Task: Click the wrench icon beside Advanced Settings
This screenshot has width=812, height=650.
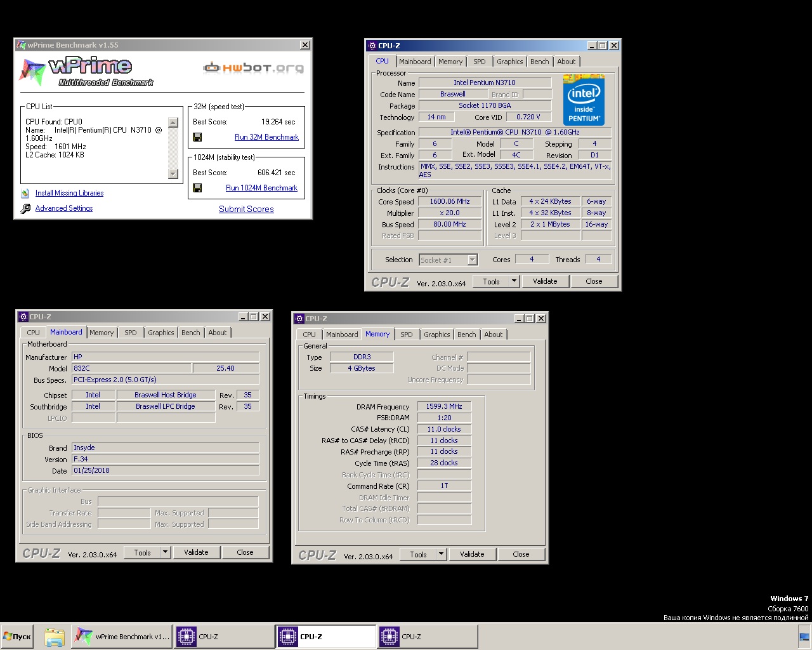Action: (x=25, y=208)
